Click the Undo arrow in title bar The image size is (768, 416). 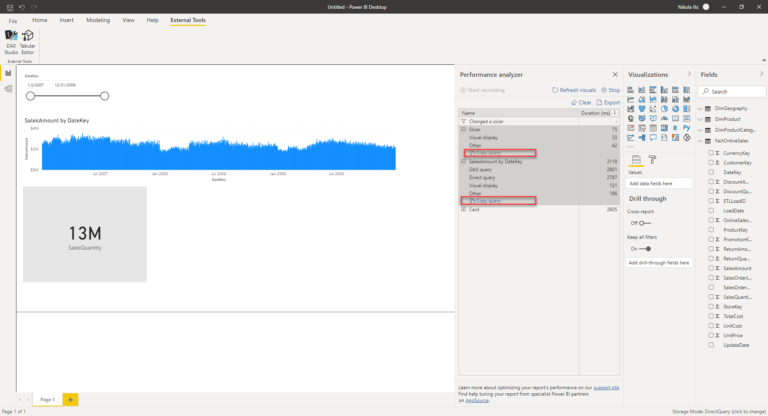click(x=21, y=7)
